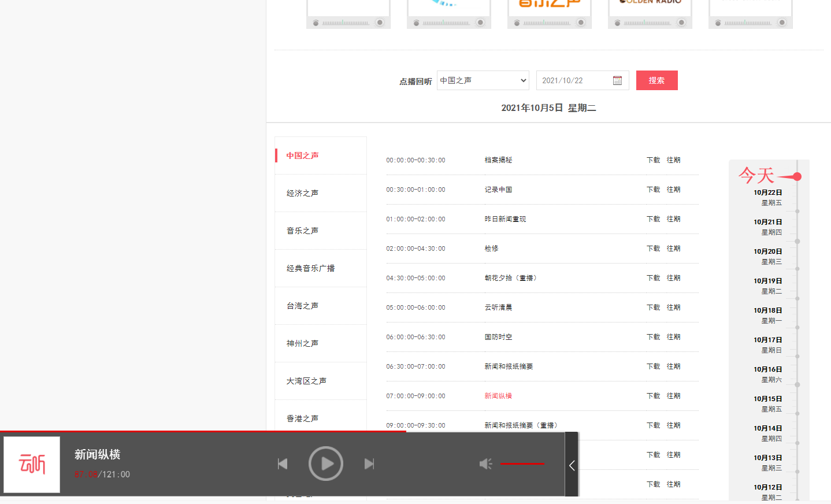Adjust the red volume slider
The width and height of the screenshot is (831, 504).
tap(522, 464)
